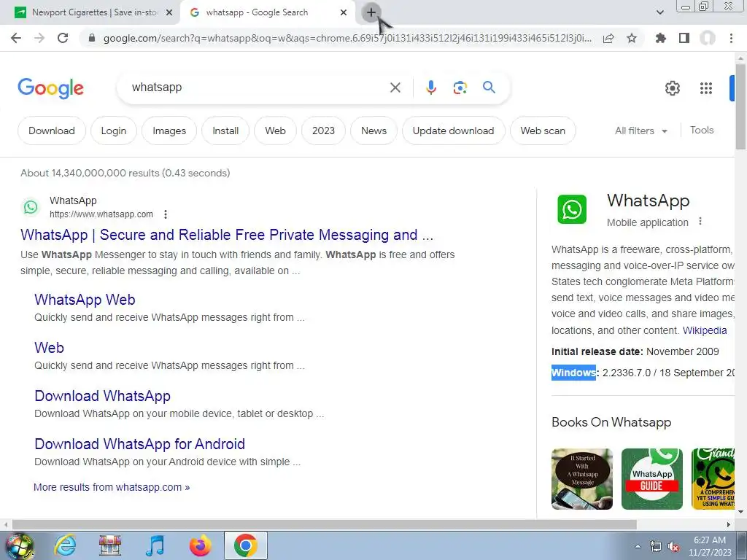This screenshot has height=560, width=747.
Task: Apply the Download filter chip
Action: click(x=52, y=131)
